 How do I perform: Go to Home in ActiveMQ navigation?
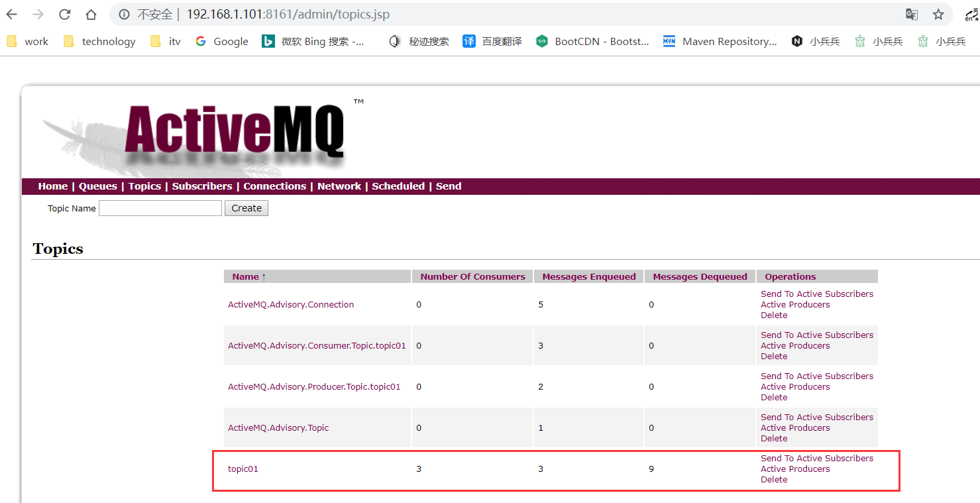[53, 186]
